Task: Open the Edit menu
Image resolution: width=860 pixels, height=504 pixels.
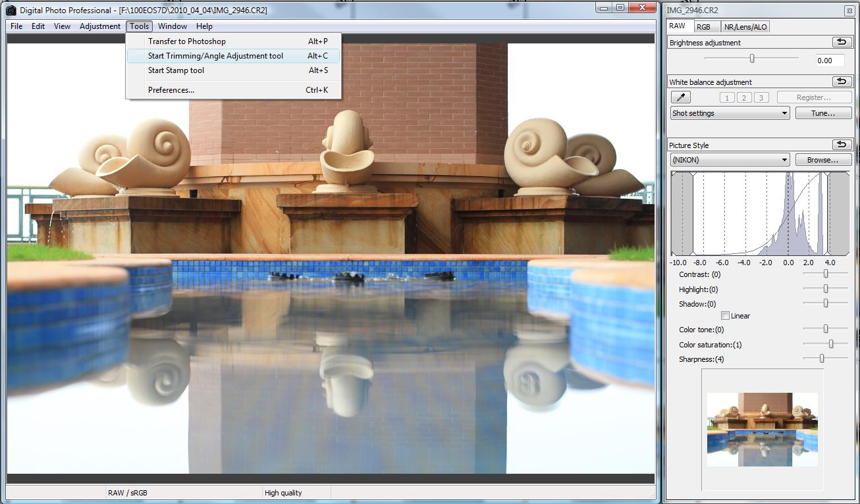Action: coord(38,26)
